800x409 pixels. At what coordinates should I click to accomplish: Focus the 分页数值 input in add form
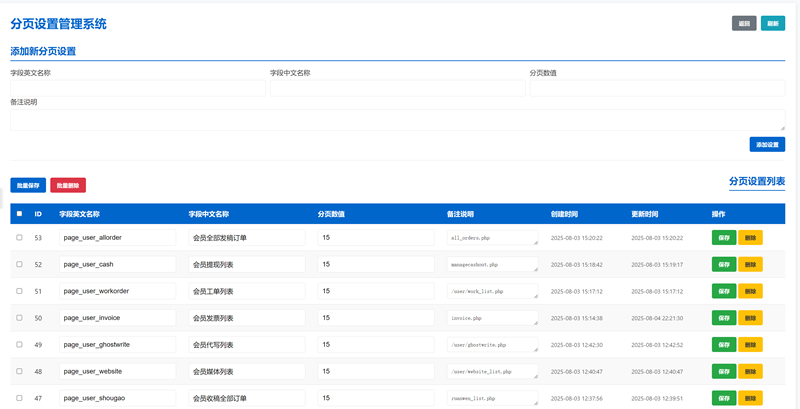click(x=657, y=88)
